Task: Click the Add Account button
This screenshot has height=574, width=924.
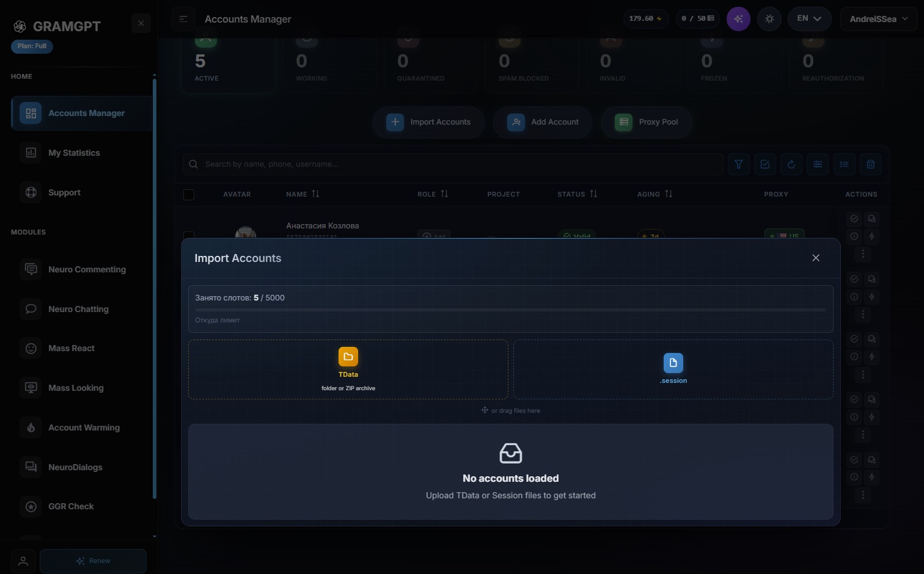Action: pos(543,122)
